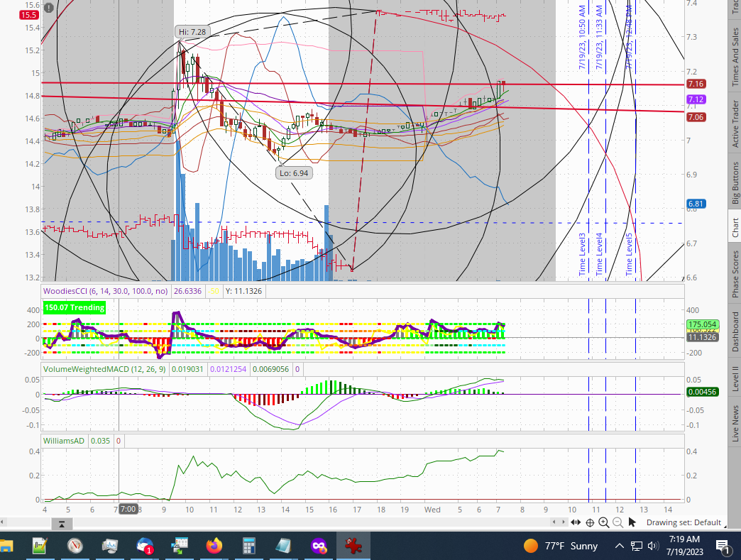Select the pointer cursor drawing tool
Viewport: 741px width, 560px height.
(632, 522)
